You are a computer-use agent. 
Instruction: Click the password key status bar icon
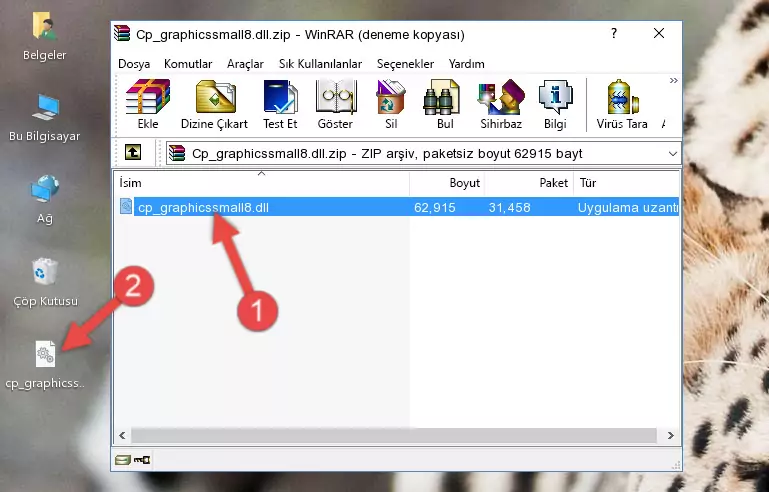[x=142, y=460]
